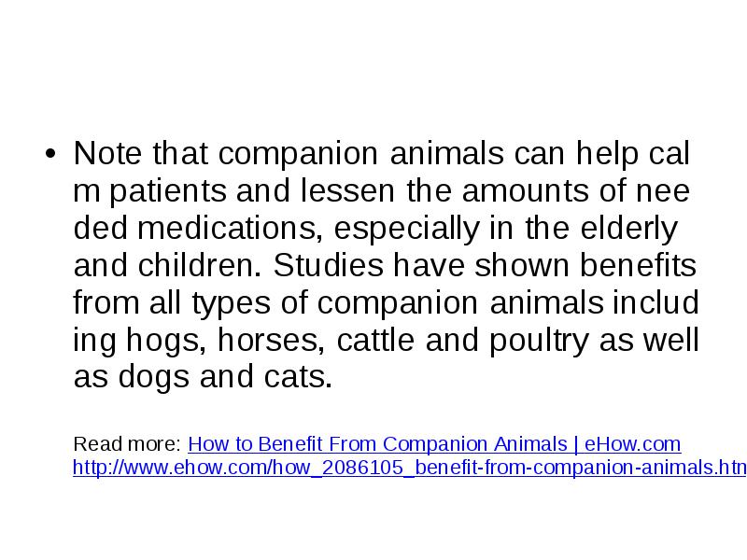This screenshot has width=747, height=560.
Task: Click the word 'benefits' in the fourth line
Action: [x=638, y=265]
